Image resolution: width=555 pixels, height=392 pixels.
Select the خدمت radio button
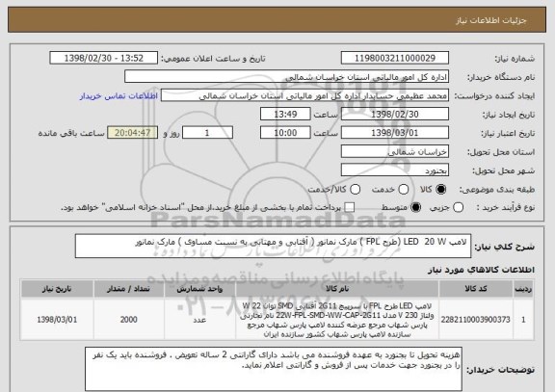tap(404, 190)
